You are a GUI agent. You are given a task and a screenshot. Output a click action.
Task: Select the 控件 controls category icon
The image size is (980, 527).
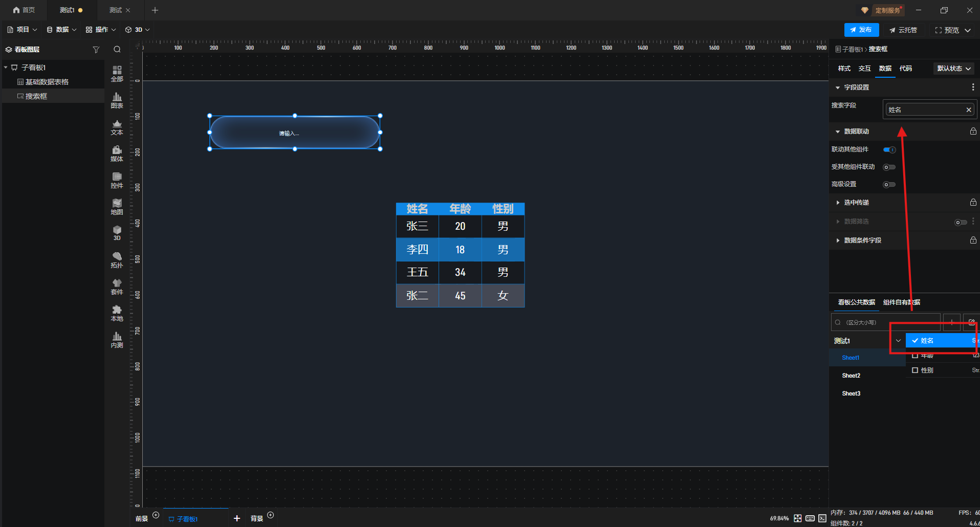(x=117, y=180)
